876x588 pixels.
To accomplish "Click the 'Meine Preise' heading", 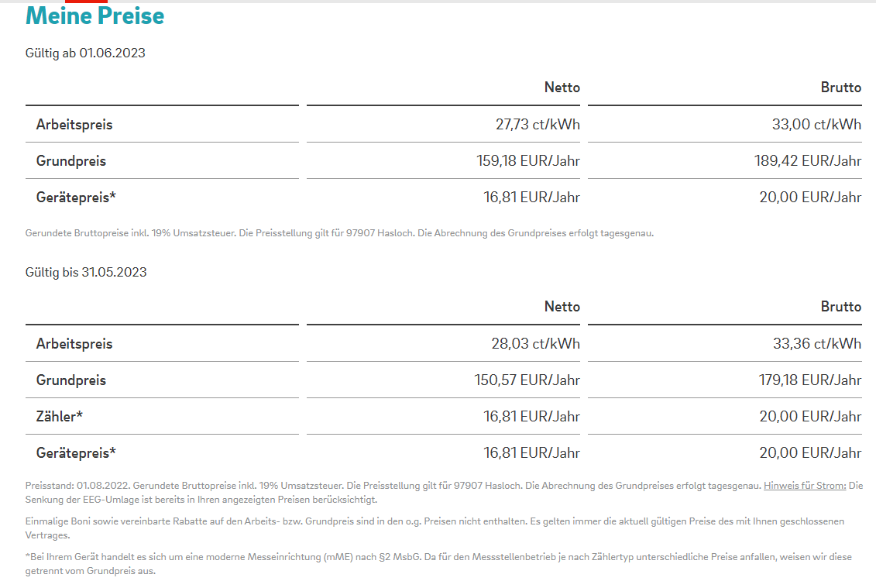I will tap(95, 15).
